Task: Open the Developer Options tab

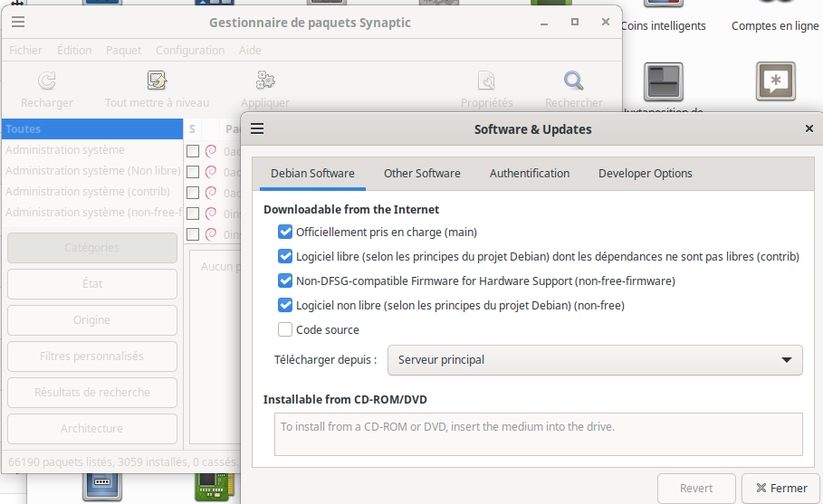Action: (645, 173)
